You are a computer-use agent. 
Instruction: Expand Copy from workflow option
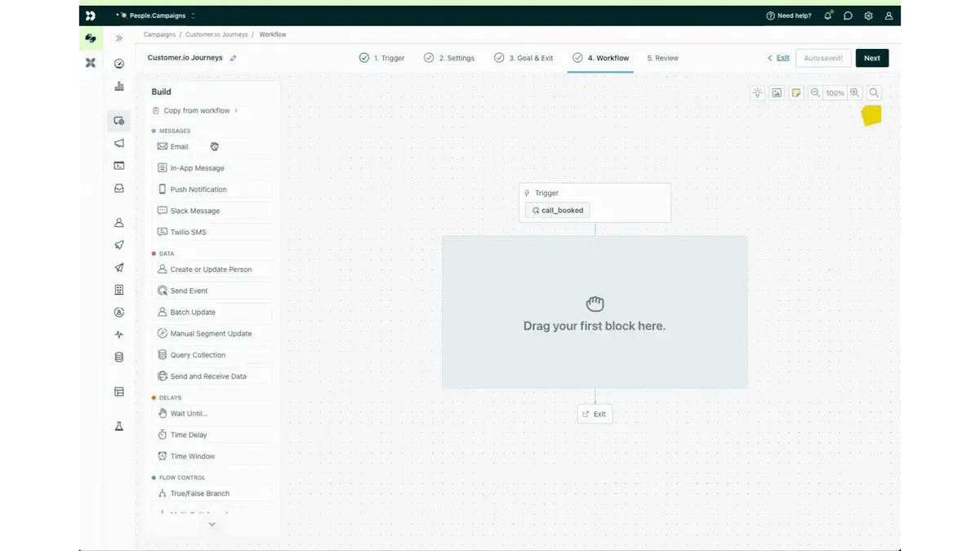[195, 111]
